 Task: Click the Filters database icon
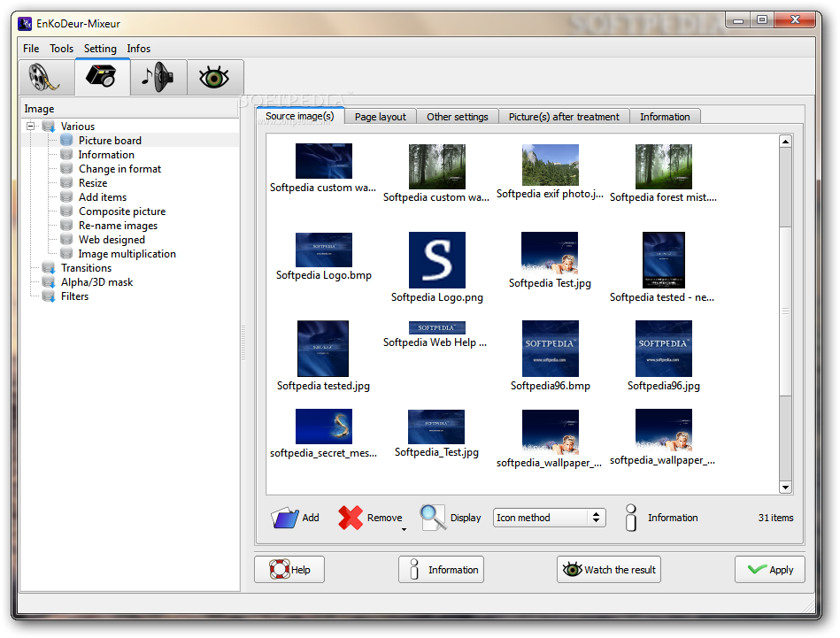[x=49, y=296]
